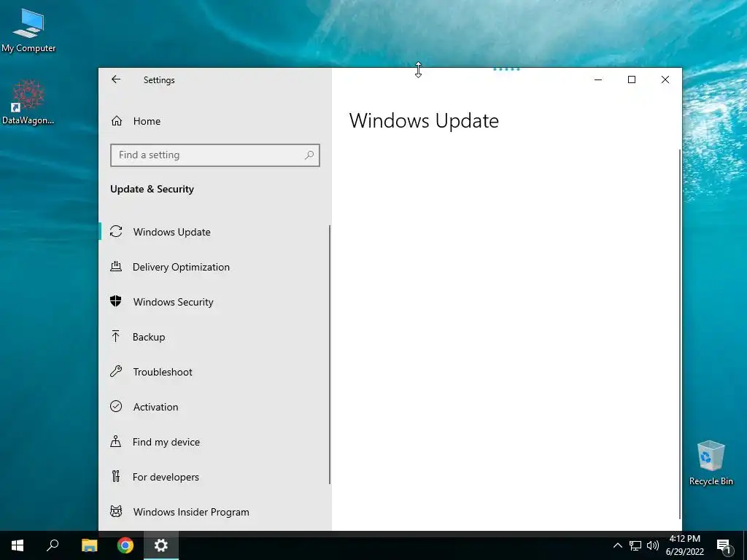Image resolution: width=747 pixels, height=560 pixels.
Task: Select the My Computer desktop icon
Action: click(x=28, y=30)
